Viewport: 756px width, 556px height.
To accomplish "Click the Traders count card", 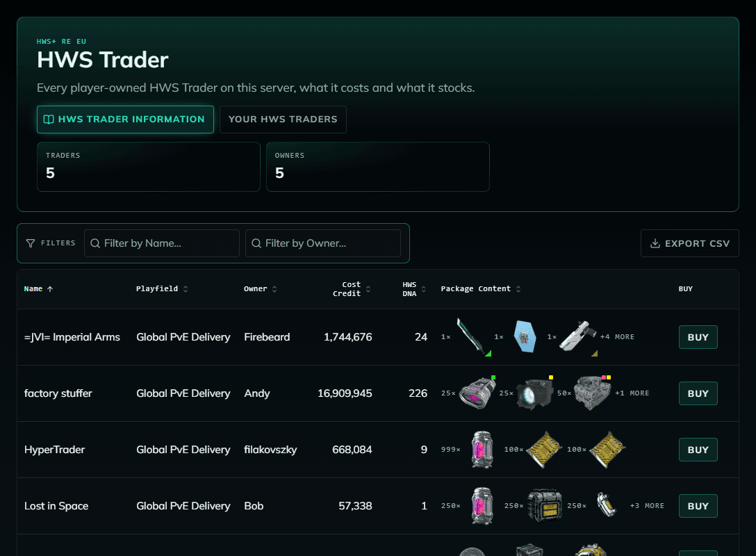I will (x=149, y=167).
